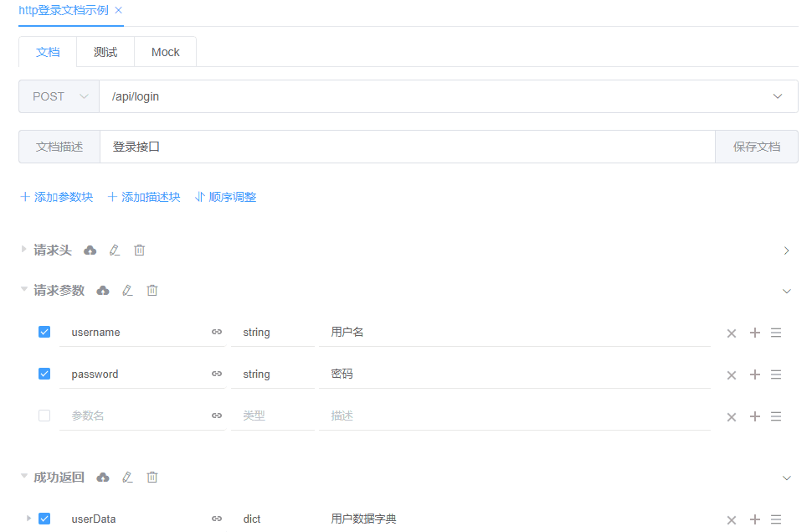This screenshot has height=532, width=812.
Task: Check the empty 参数名 row checkbox
Action: pyautogui.click(x=44, y=416)
